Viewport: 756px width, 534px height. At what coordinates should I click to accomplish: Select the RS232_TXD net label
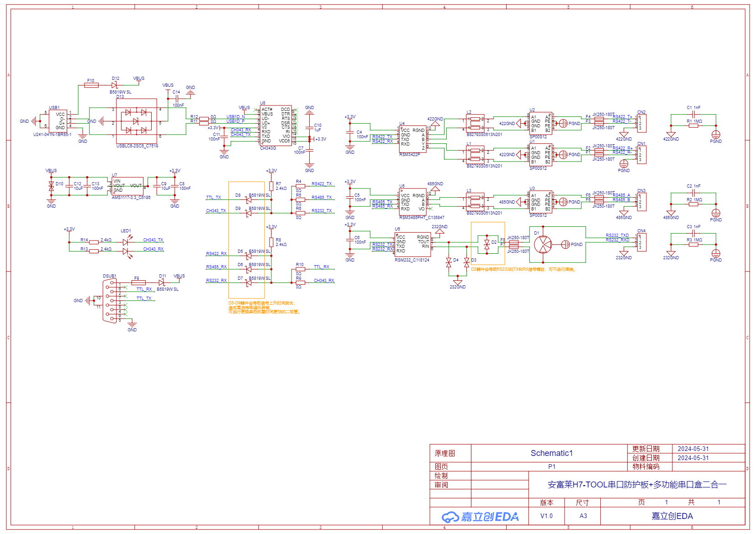[618, 236]
